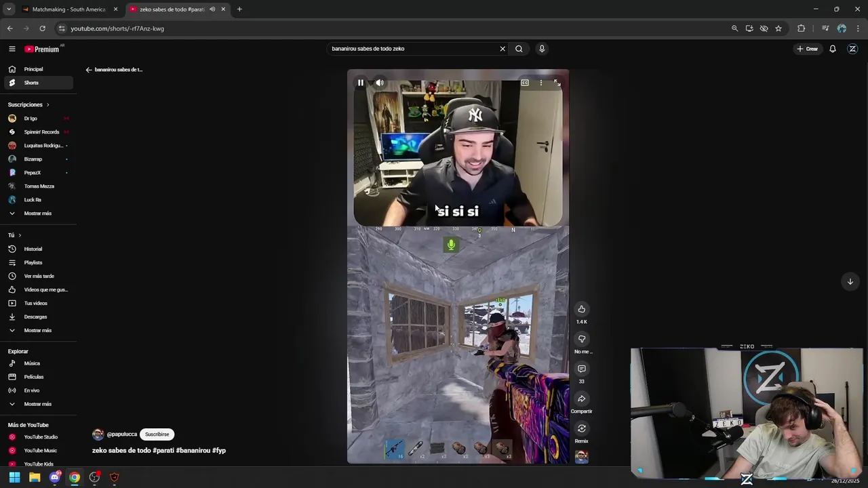Open Chrome media control icon
The image size is (868, 488).
click(825, 28)
